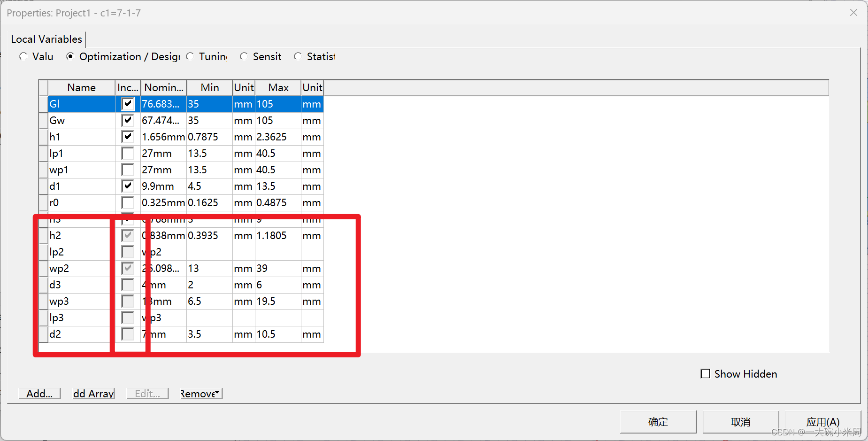Select the Statistics radio option
The width and height of the screenshot is (868, 441).
tap(298, 56)
